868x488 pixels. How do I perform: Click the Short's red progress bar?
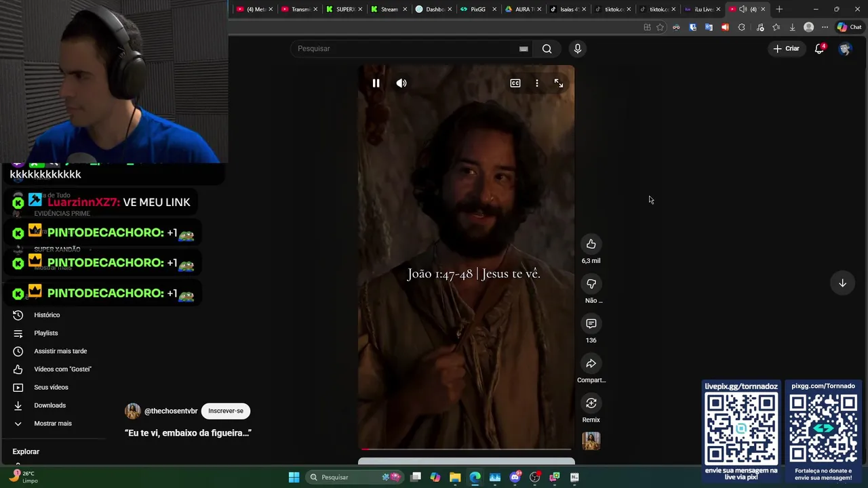click(466, 449)
